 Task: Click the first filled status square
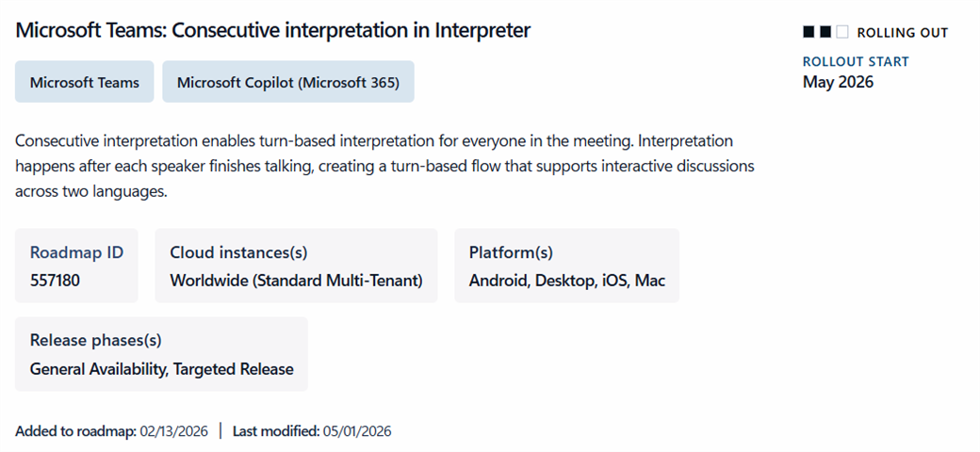808,32
